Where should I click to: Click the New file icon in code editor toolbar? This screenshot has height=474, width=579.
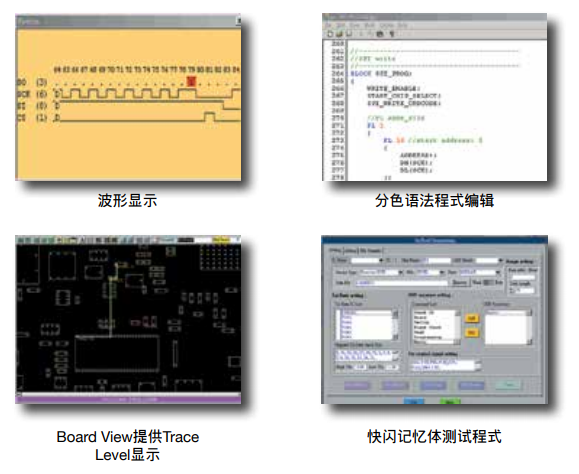[330, 34]
